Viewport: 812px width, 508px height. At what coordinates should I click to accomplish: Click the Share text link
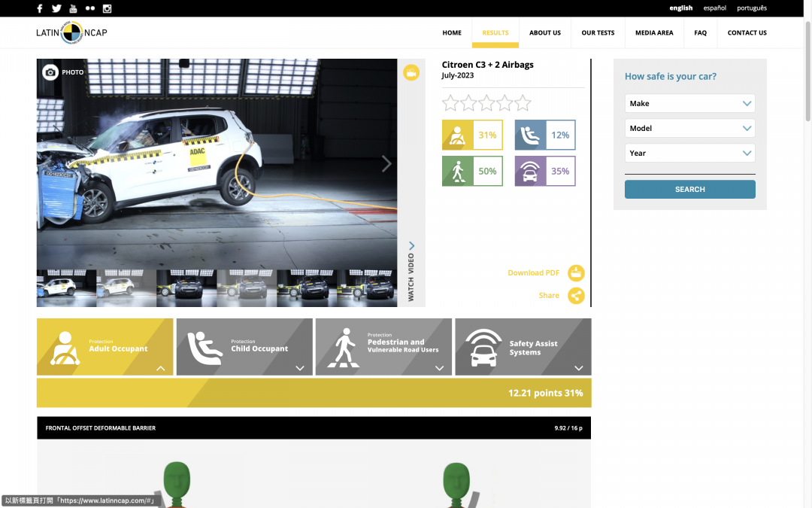point(549,296)
